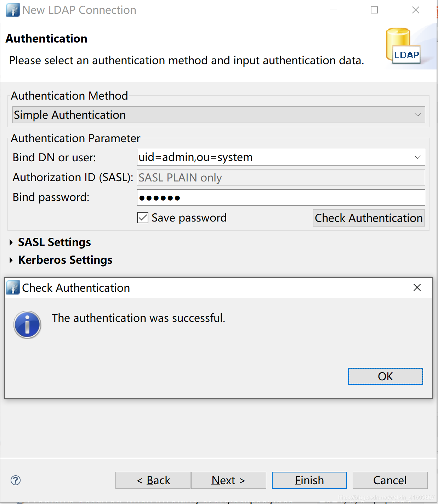The height and width of the screenshot is (504, 438).
Task: Click OK in the Check Authentication dialog
Action: coord(385,376)
